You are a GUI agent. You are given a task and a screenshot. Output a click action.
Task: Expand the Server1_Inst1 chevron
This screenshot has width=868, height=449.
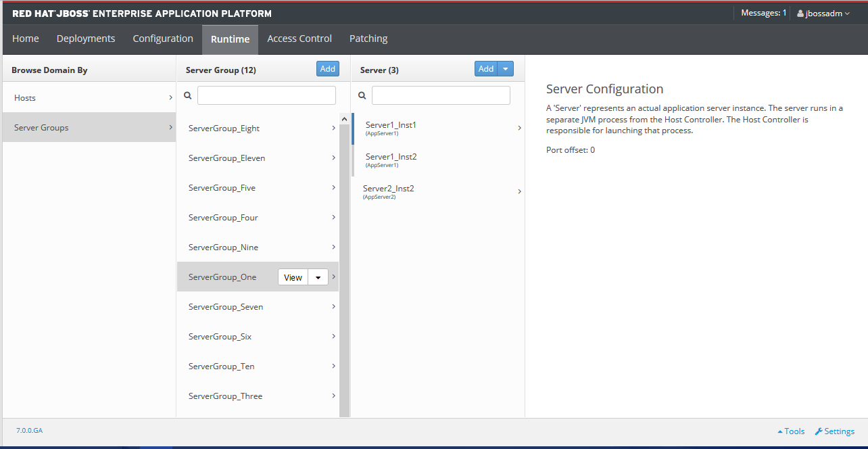519,128
